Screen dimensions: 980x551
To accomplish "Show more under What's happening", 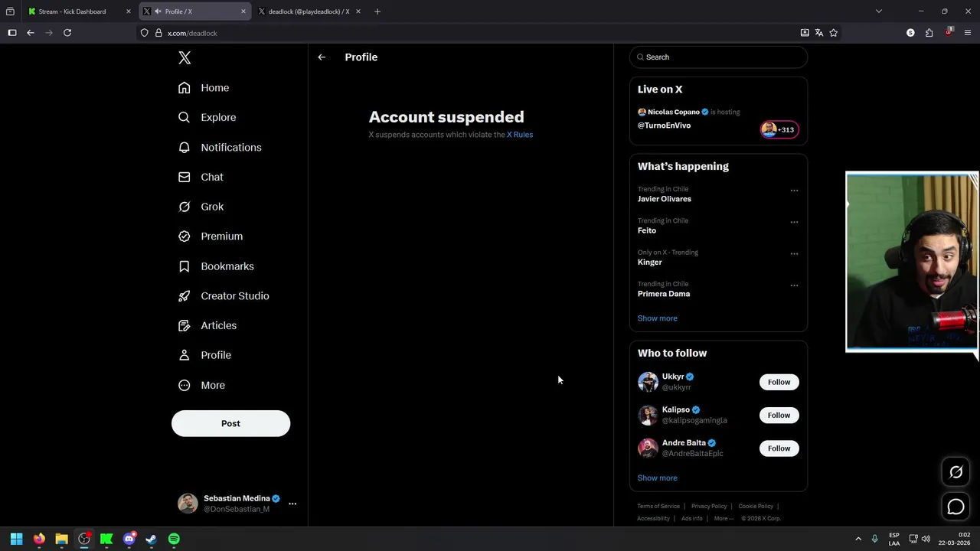I will pyautogui.click(x=658, y=318).
